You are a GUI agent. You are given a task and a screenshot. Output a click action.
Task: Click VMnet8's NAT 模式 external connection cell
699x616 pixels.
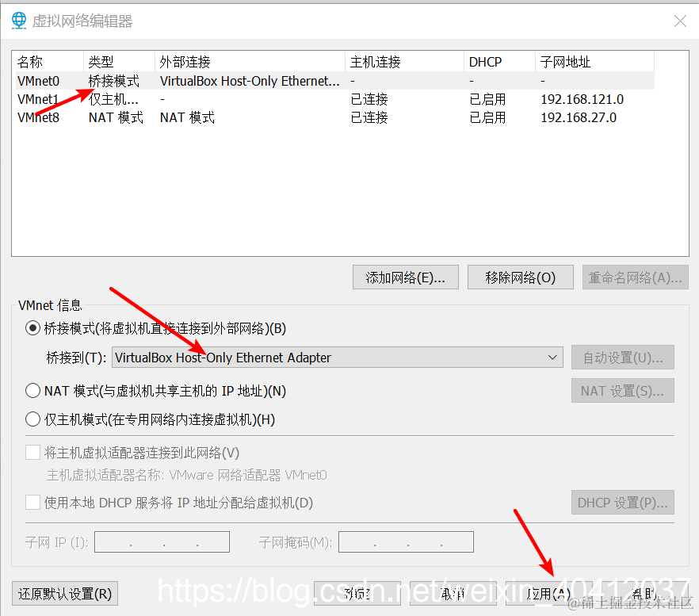[x=187, y=117]
